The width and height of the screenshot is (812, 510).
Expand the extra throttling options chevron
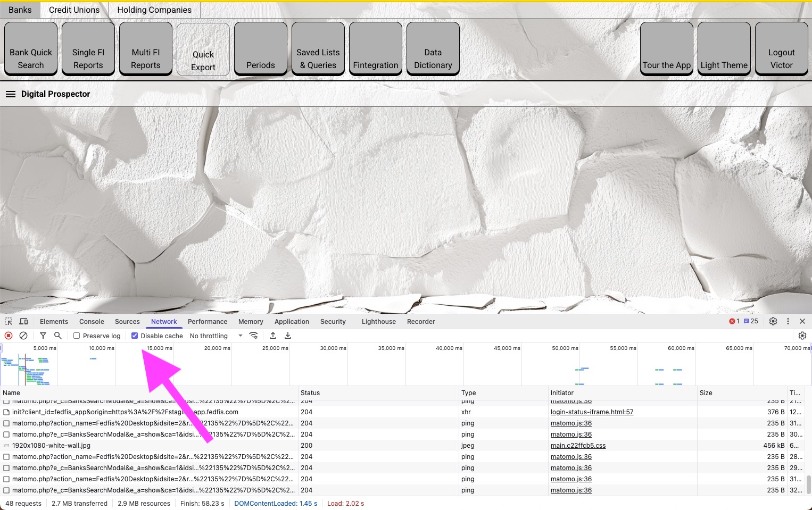click(x=240, y=336)
